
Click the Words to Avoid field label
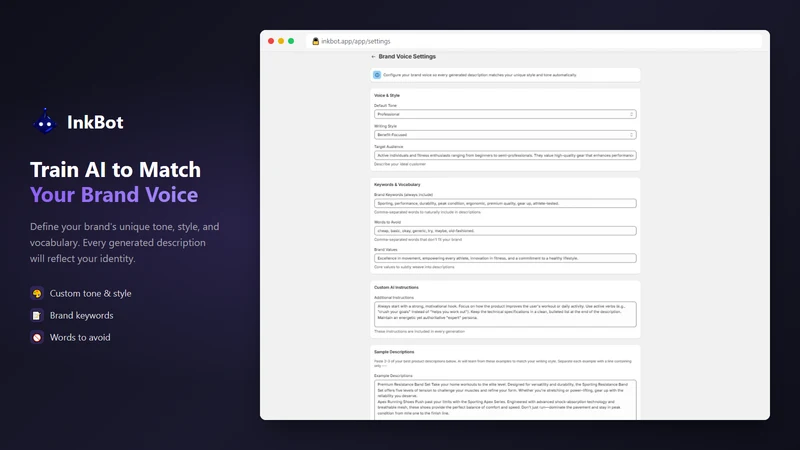pyautogui.click(x=387, y=222)
